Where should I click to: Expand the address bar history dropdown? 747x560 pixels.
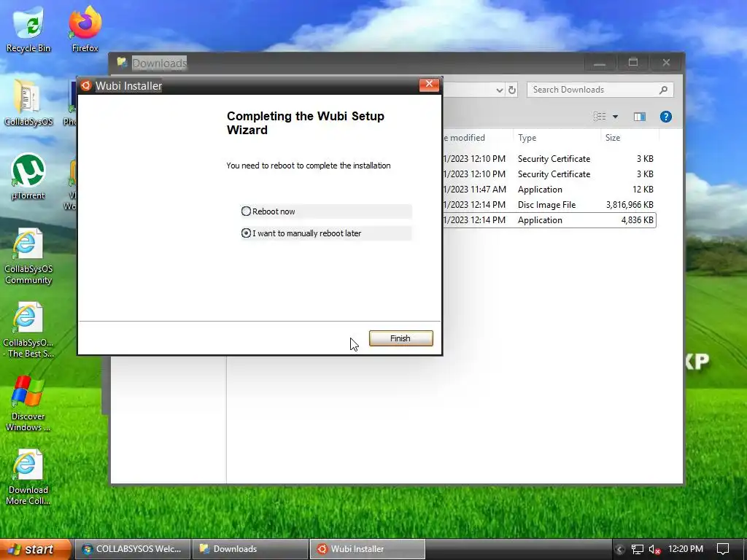click(499, 90)
